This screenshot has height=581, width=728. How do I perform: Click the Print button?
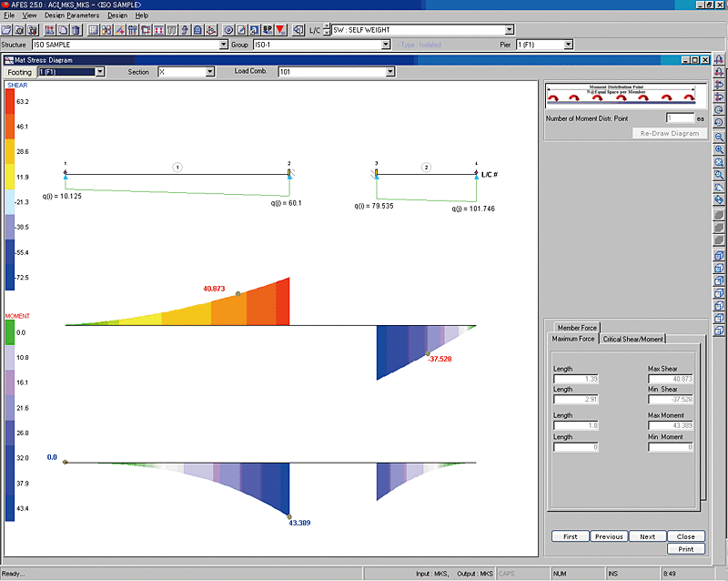686,549
